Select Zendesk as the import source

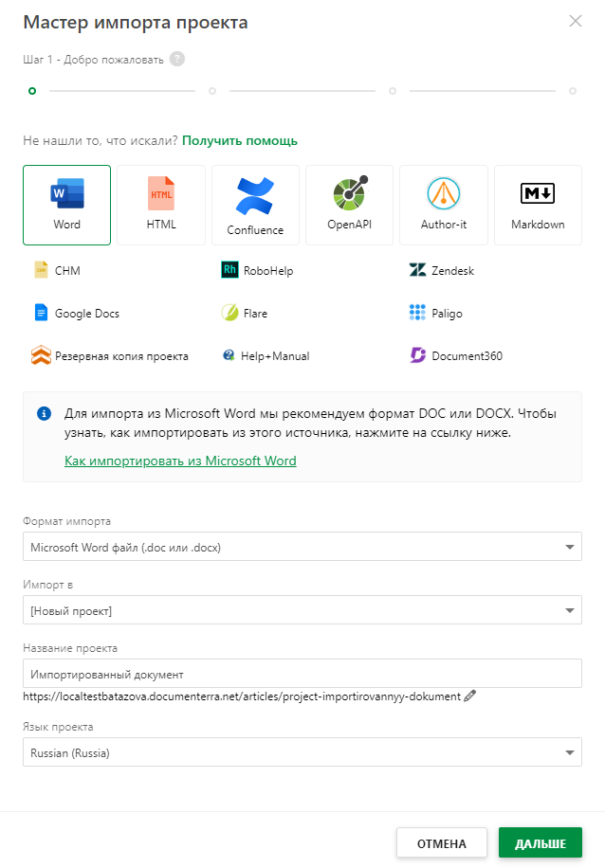coord(442,270)
